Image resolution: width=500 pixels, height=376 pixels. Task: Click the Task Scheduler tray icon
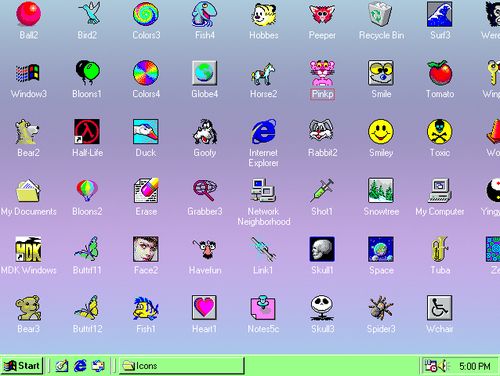point(430,366)
